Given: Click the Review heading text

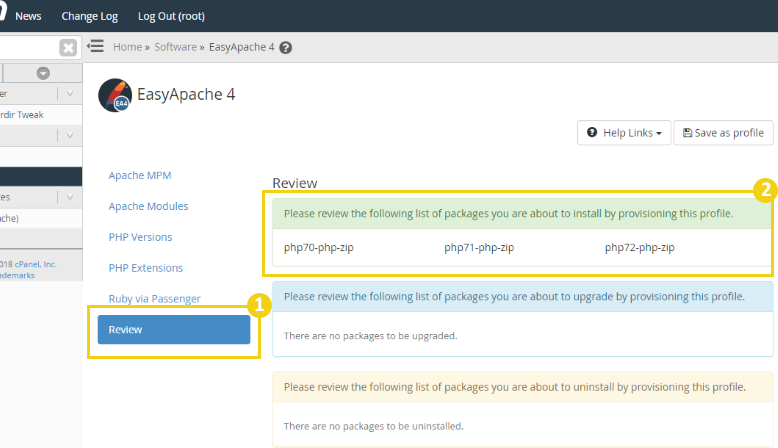Looking at the screenshot, I should click(x=295, y=183).
